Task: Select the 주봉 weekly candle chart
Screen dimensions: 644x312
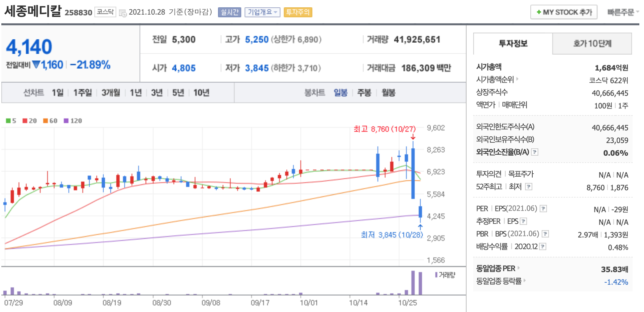Action: point(364,92)
